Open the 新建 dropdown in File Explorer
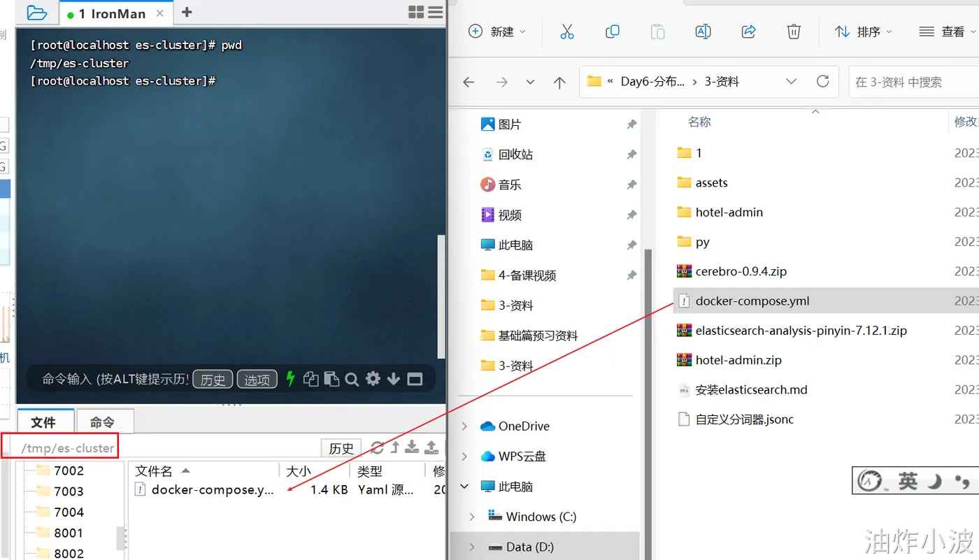 coord(497,31)
